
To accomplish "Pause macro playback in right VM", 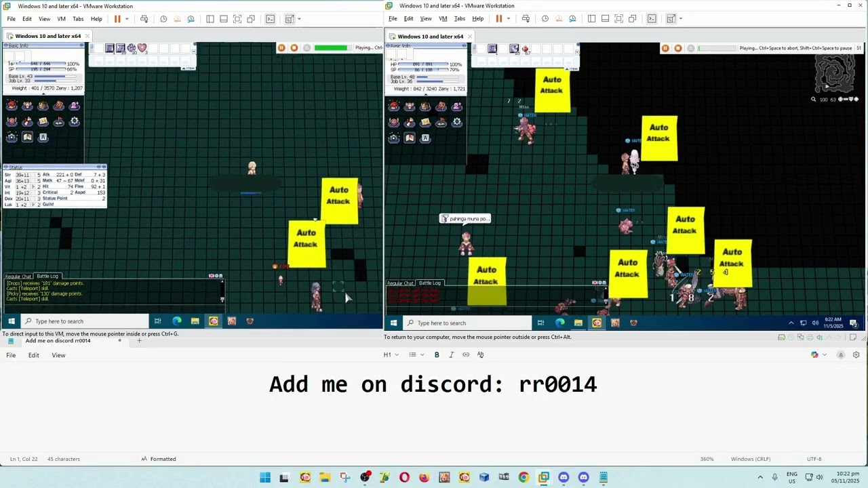I will pyautogui.click(x=665, y=48).
